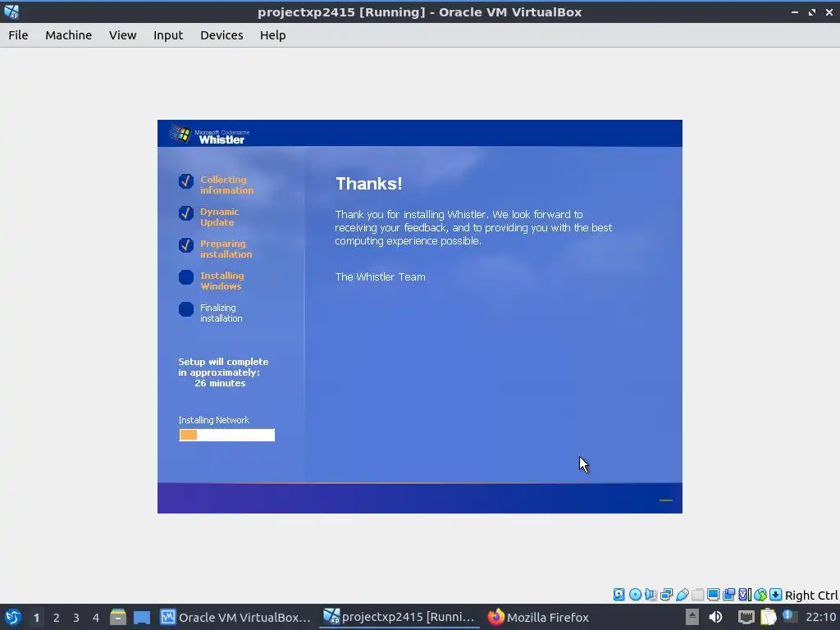Click the CPU virtualization status icon
The height and width of the screenshot is (630, 840).
[x=745, y=594]
